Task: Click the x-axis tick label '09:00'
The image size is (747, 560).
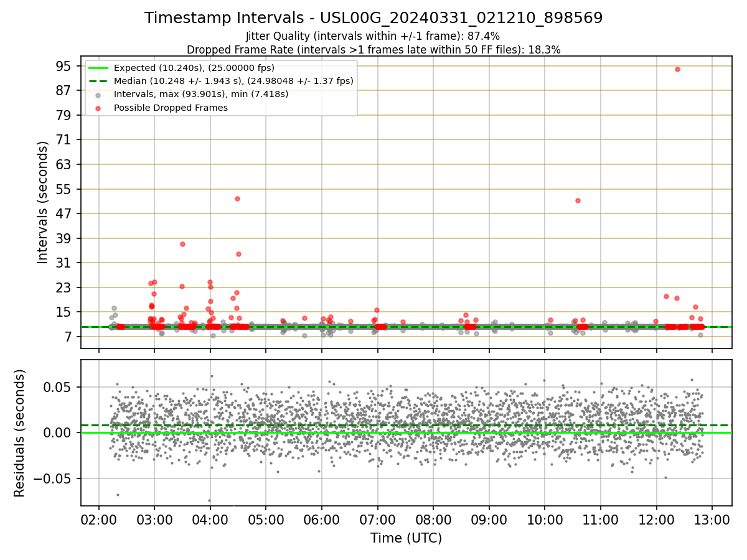Action: click(x=489, y=521)
